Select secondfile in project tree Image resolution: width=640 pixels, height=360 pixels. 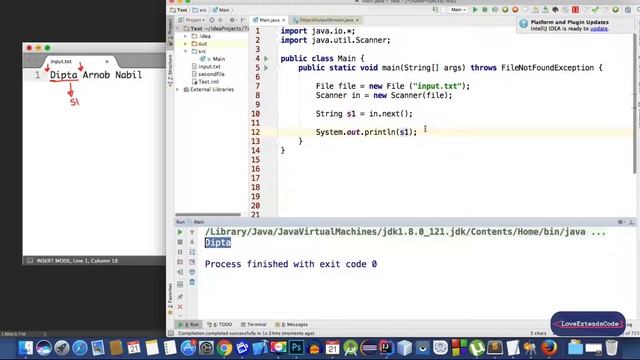click(208, 74)
